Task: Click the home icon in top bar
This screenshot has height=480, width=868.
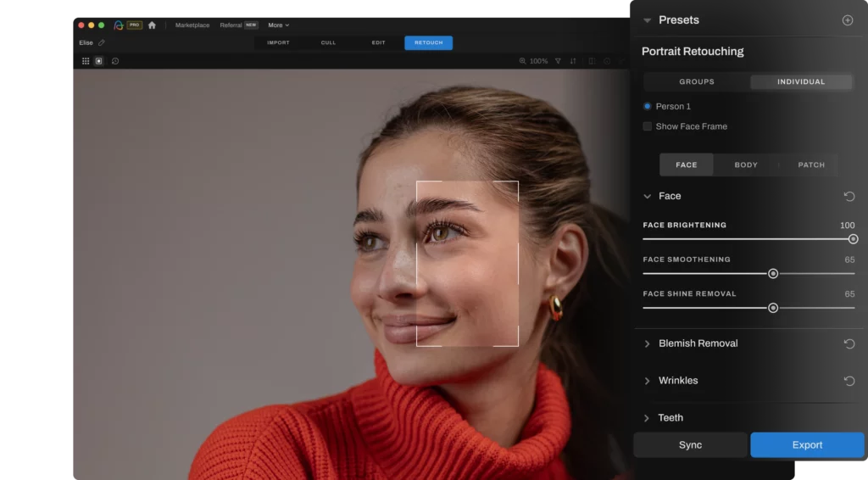Action: click(x=152, y=25)
